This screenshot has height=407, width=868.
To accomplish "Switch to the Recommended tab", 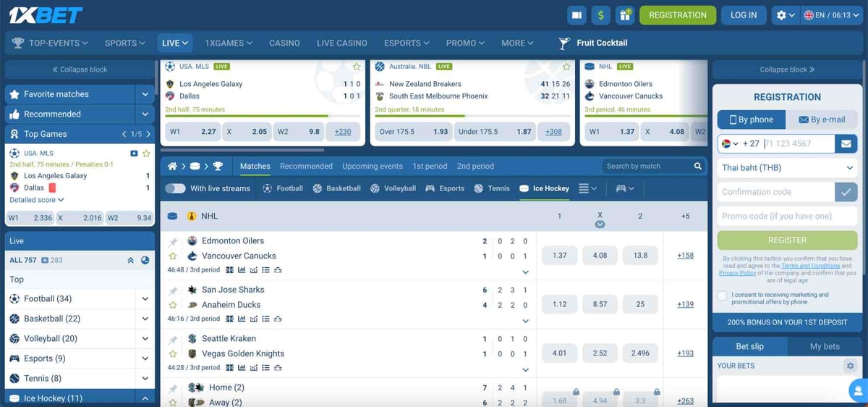I will [306, 166].
